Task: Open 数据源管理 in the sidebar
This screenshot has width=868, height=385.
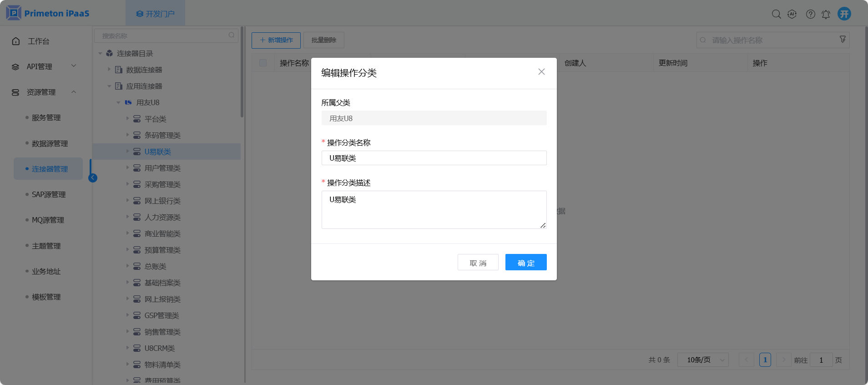Action: pos(50,143)
